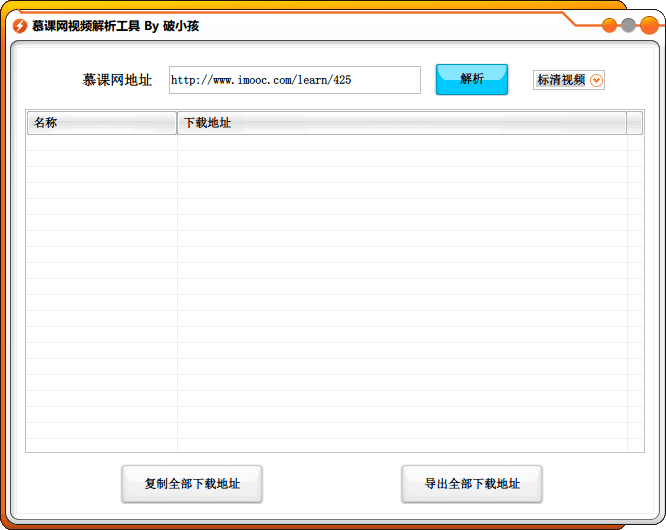Screen dimensions: 666x530
Task: Focus the 慕课网地址 URL input field
Action: tap(295, 80)
